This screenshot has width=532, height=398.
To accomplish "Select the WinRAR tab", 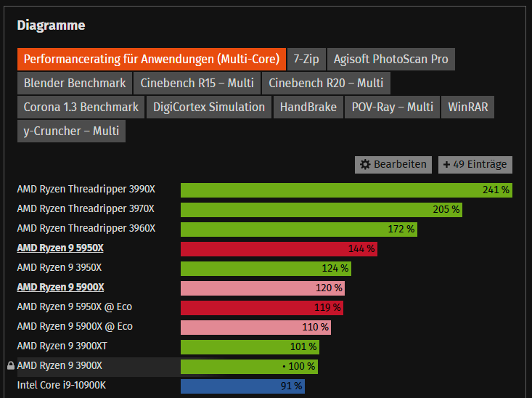I will pos(468,107).
